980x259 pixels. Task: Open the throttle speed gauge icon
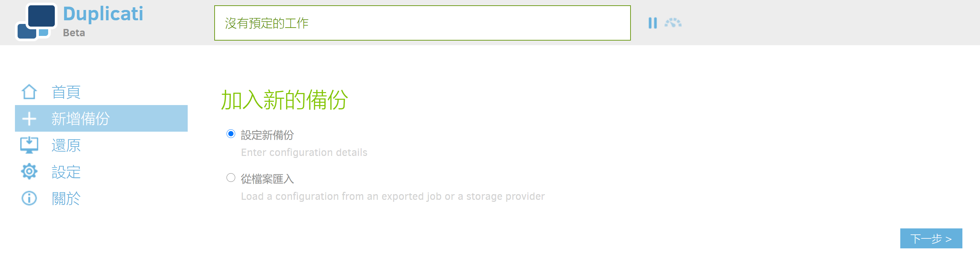pyautogui.click(x=673, y=23)
